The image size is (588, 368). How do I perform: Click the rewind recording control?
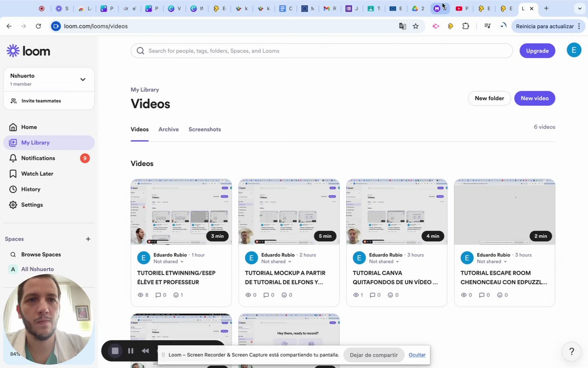[145, 351]
